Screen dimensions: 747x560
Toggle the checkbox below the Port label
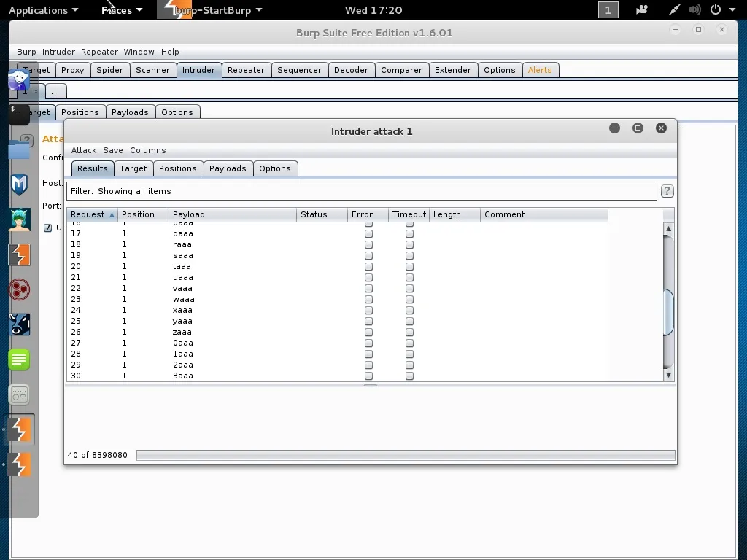click(x=47, y=227)
